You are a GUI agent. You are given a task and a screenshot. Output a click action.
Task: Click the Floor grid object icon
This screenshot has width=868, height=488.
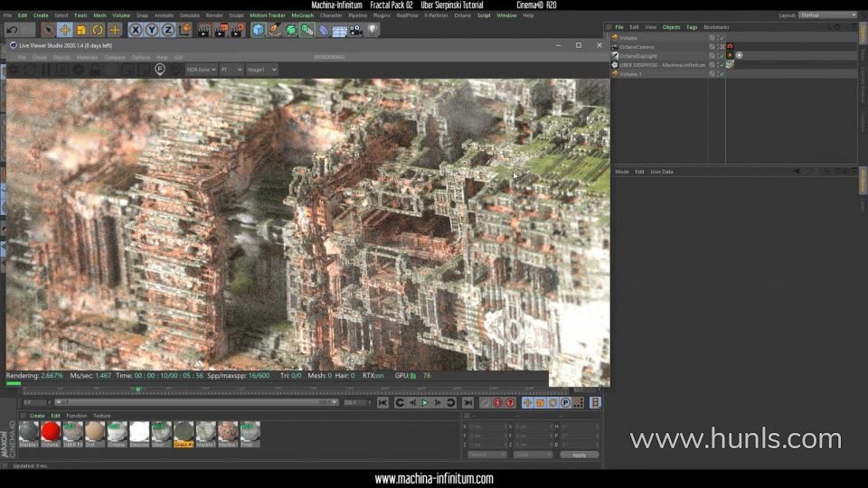click(x=339, y=30)
